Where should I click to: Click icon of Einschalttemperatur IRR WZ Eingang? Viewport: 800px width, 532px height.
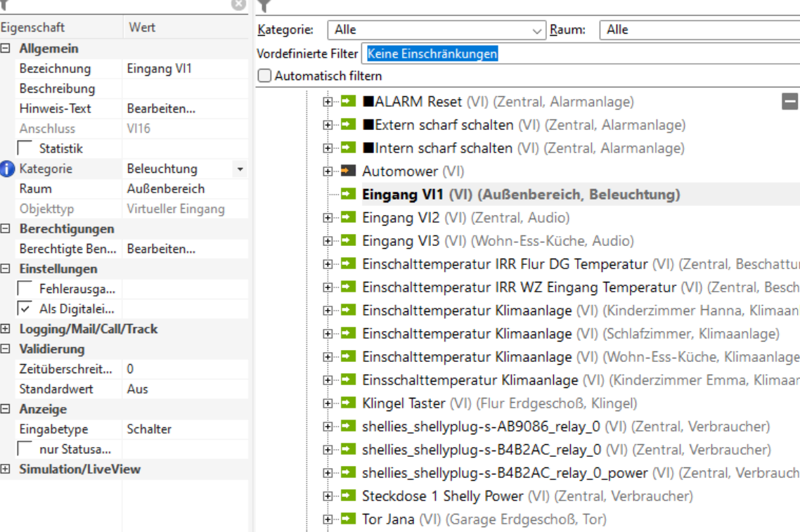coord(349,287)
